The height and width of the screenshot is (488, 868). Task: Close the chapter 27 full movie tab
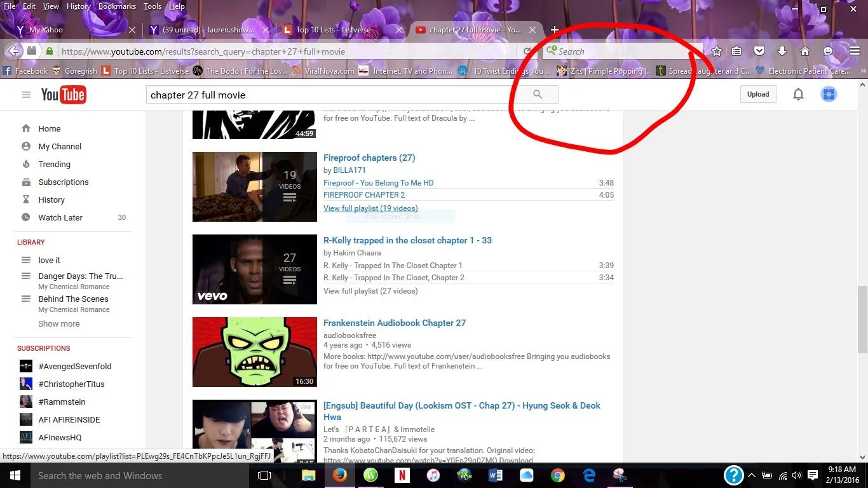[x=532, y=30]
